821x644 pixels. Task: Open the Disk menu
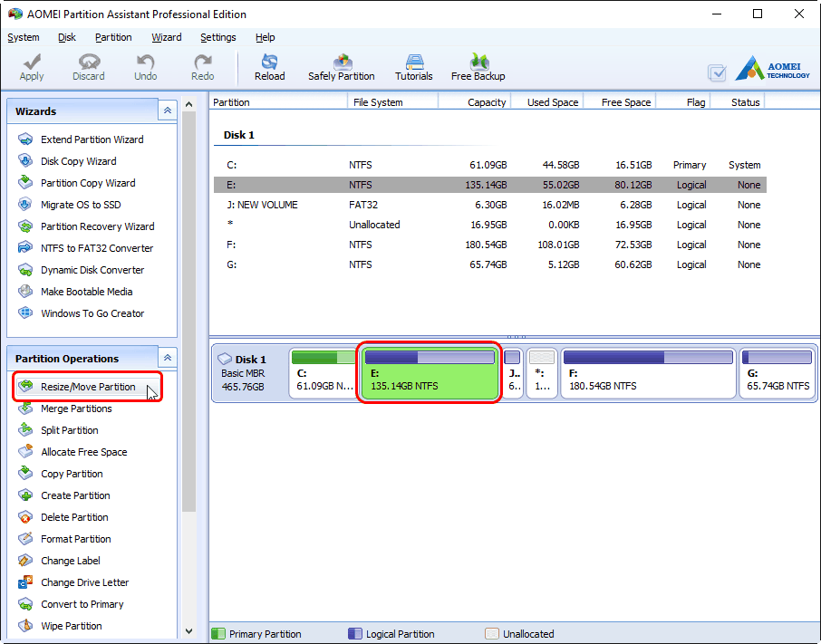point(66,37)
